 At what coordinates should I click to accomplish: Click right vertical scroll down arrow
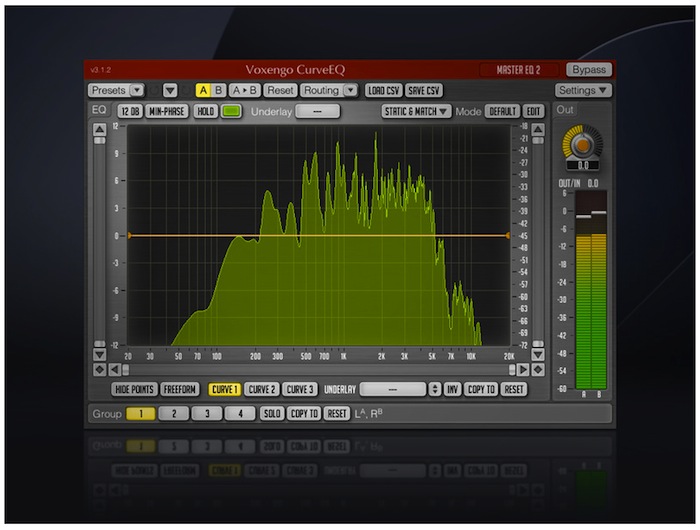[x=538, y=355]
